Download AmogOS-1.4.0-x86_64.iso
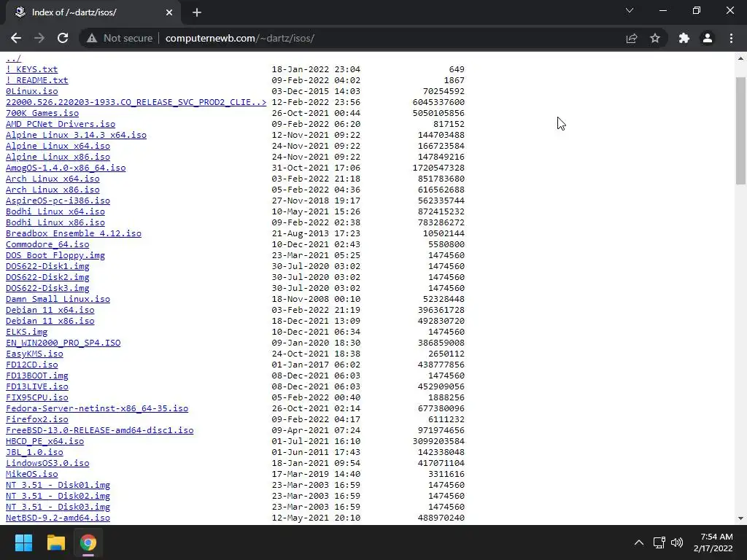The width and height of the screenshot is (747, 560). pos(66,168)
